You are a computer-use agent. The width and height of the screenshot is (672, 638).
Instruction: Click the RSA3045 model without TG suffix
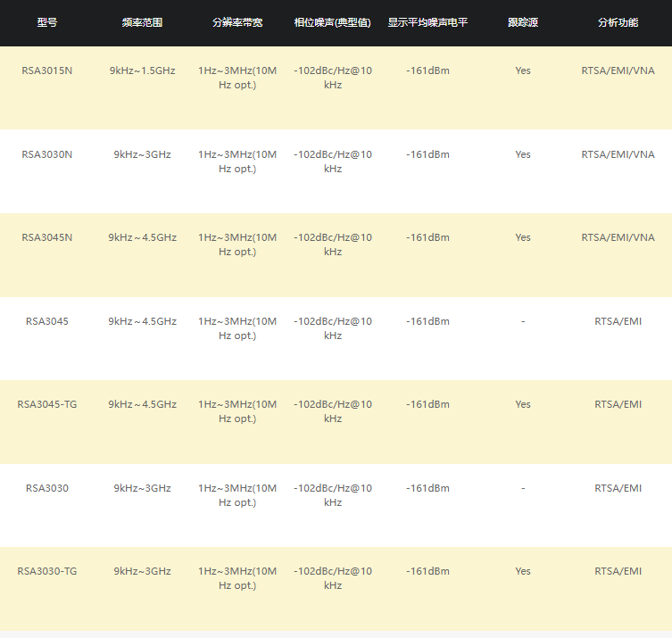47,321
